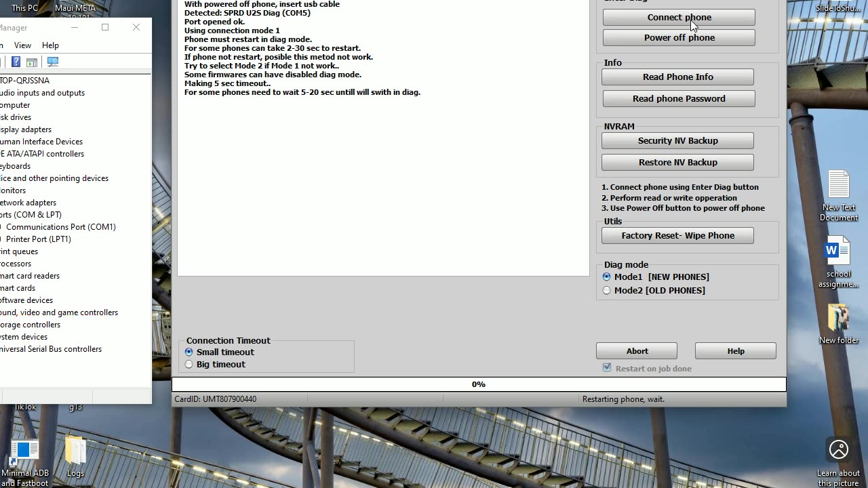Click the Help button beside Abort

click(736, 350)
